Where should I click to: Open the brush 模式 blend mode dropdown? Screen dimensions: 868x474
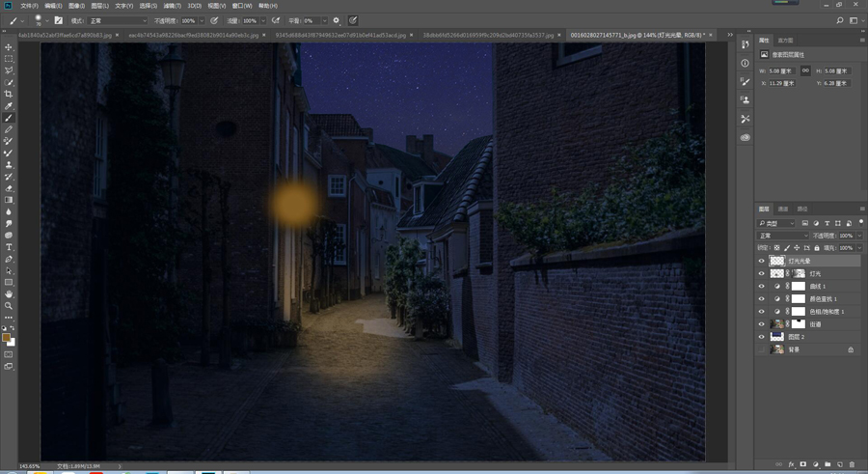[x=118, y=20]
